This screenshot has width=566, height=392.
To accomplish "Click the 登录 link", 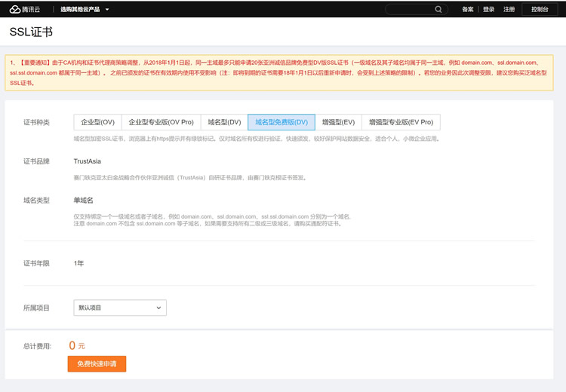I will point(489,10).
